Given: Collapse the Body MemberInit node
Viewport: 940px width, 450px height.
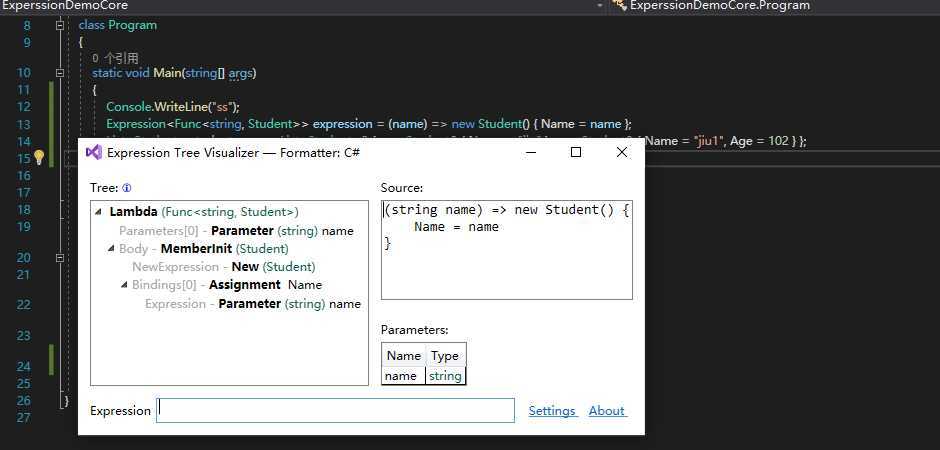Looking at the screenshot, I should click(110, 249).
